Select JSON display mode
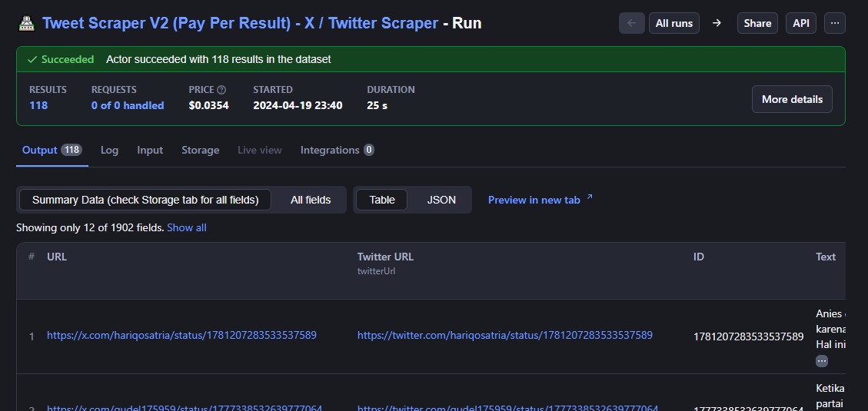The image size is (868, 411). (441, 201)
